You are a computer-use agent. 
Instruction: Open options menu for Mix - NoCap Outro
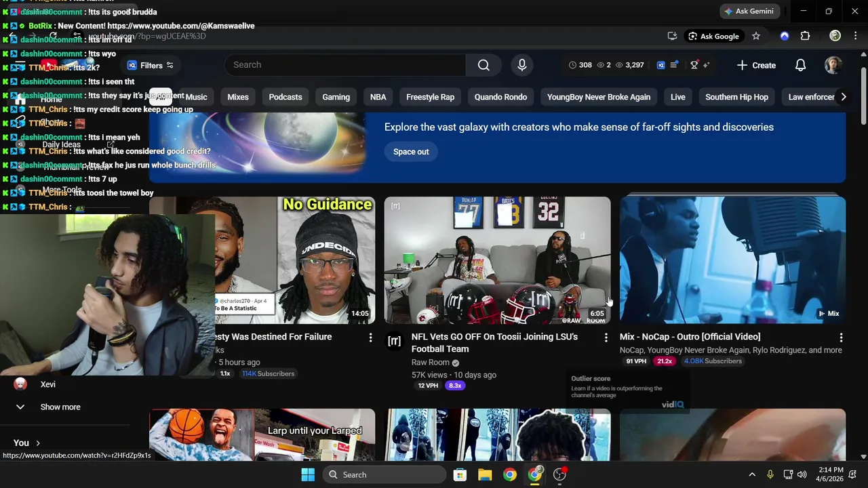(841, 337)
